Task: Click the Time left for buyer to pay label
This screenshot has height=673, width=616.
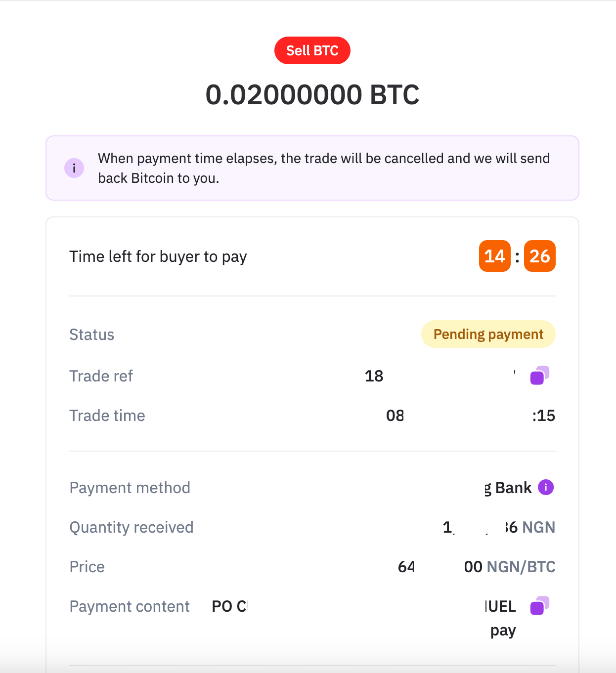Action: pyautogui.click(x=158, y=256)
